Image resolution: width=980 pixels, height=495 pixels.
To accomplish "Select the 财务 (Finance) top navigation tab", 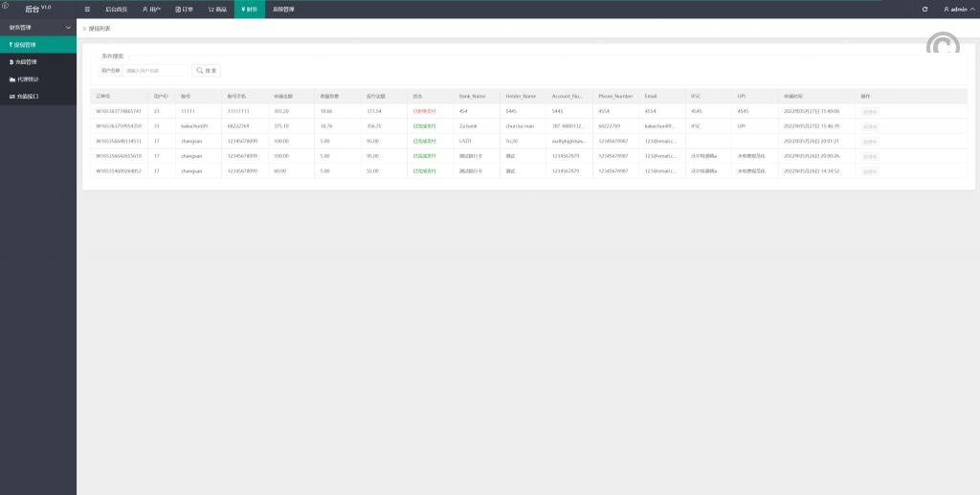I will point(249,9).
